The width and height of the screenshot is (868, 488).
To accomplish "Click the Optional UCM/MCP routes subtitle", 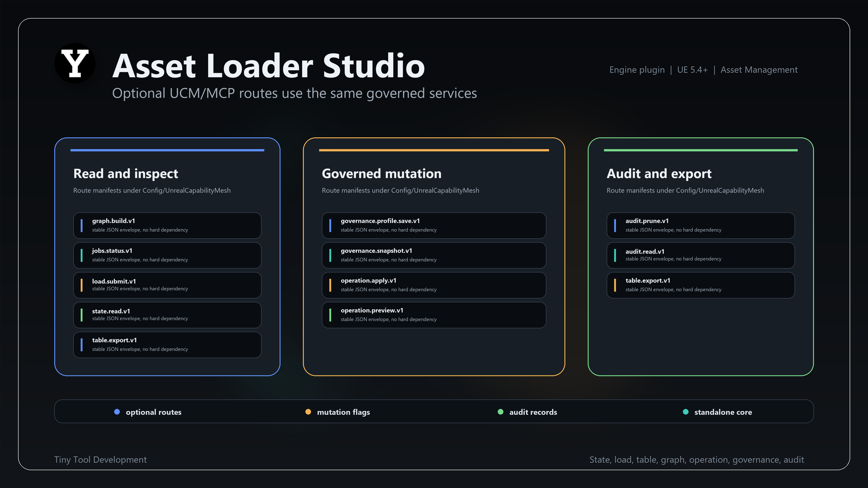I will pos(294,93).
